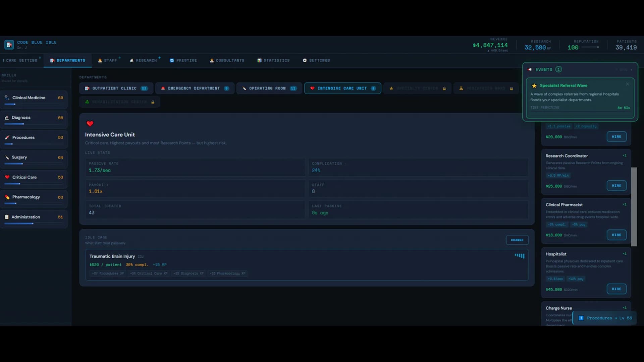The image size is (644, 362).
Task: Click the Administration clipboard icon
Action: pyautogui.click(x=7, y=217)
